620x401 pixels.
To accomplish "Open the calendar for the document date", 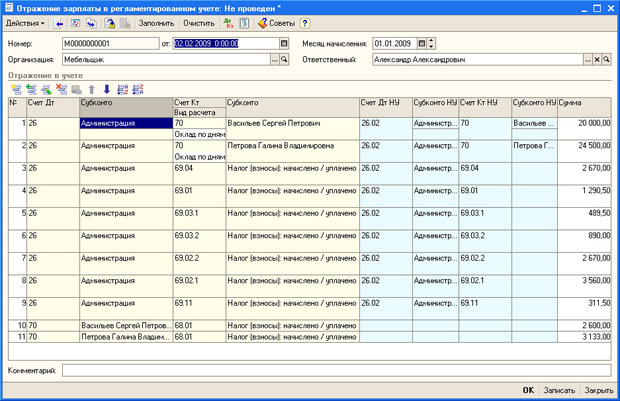I will click(x=284, y=44).
